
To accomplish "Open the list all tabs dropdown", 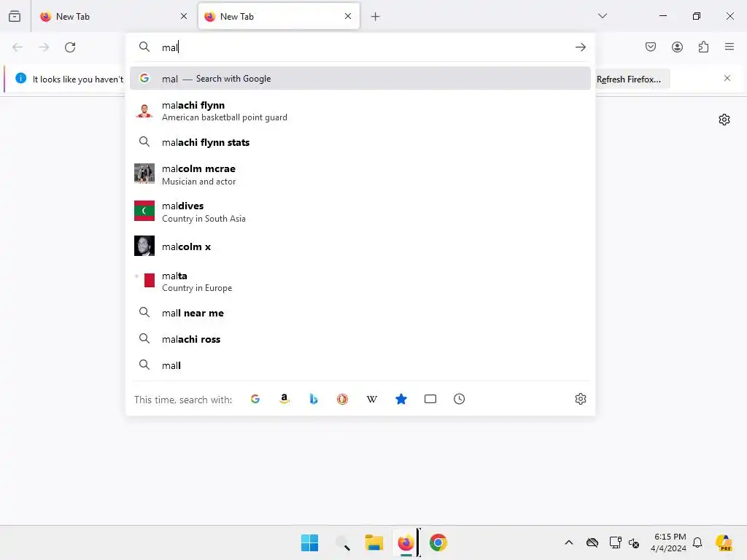I will [603, 16].
